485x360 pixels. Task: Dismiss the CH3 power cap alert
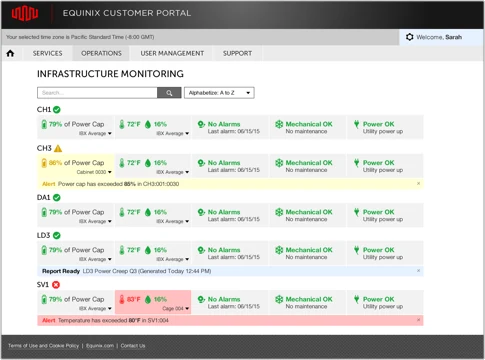pos(419,184)
